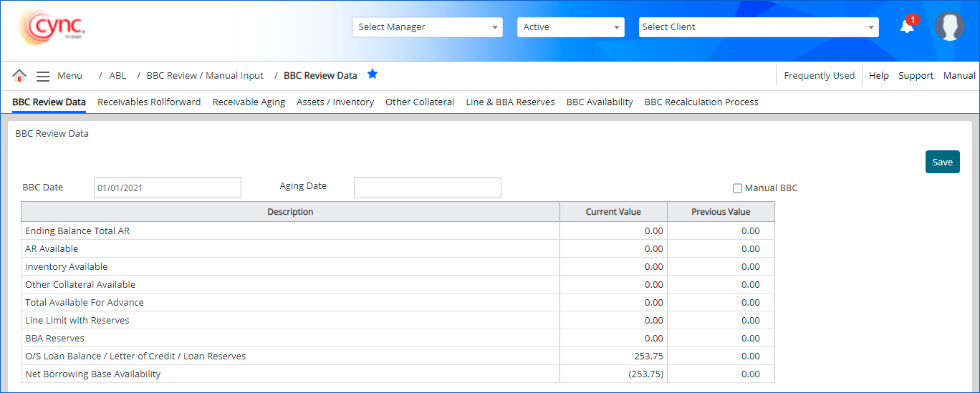
Task: Open the Active status dropdown
Action: (x=570, y=27)
